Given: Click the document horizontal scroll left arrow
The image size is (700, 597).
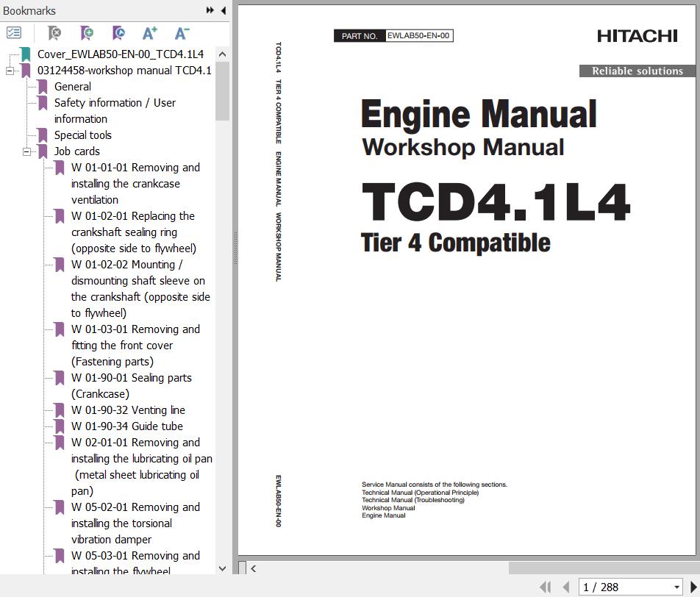Looking at the screenshot, I should pyautogui.click(x=253, y=568).
